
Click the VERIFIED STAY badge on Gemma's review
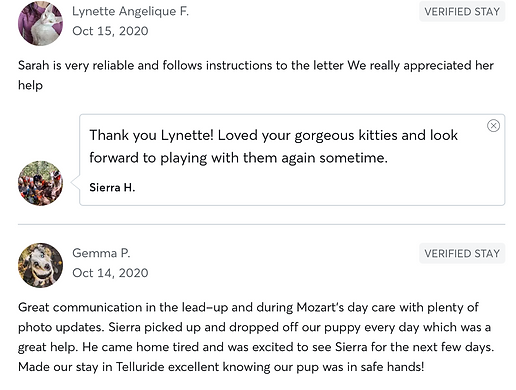coord(462,254)
